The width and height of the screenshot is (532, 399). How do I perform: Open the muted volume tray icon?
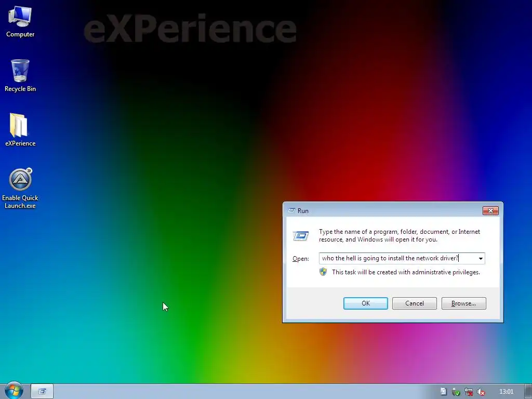[481, 392]
